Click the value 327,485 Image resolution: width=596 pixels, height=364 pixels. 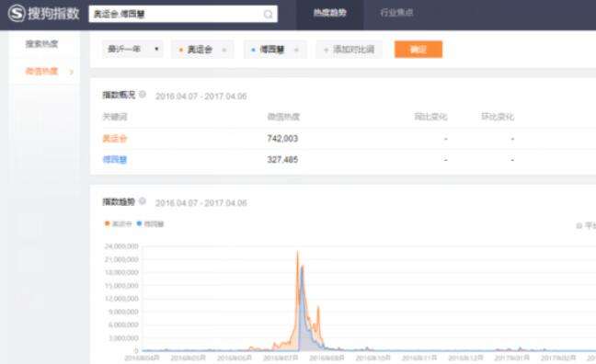[282, 160]
